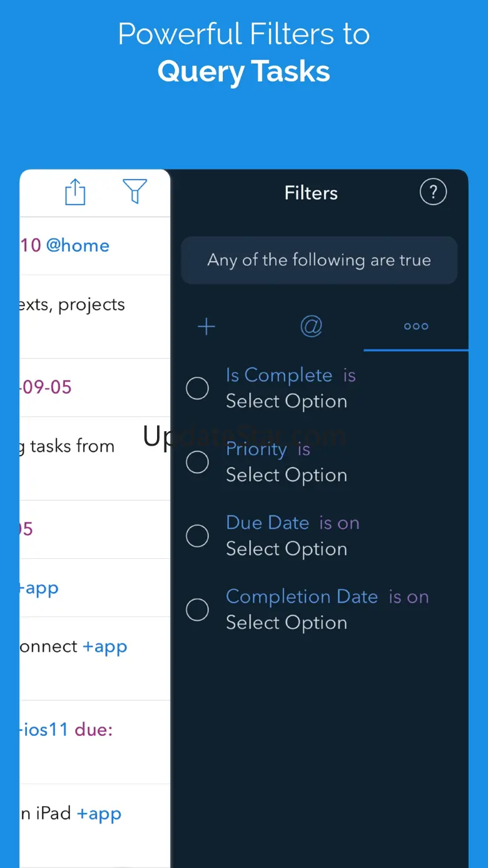Tap the @home context tag
This screenshot has width=488, height=868.
(78, 245)
